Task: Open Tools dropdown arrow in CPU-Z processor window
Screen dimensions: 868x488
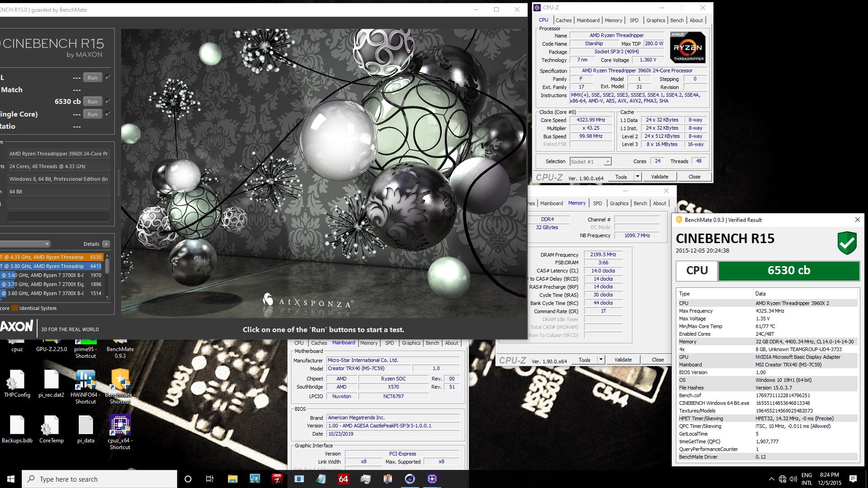Action: 637,177
